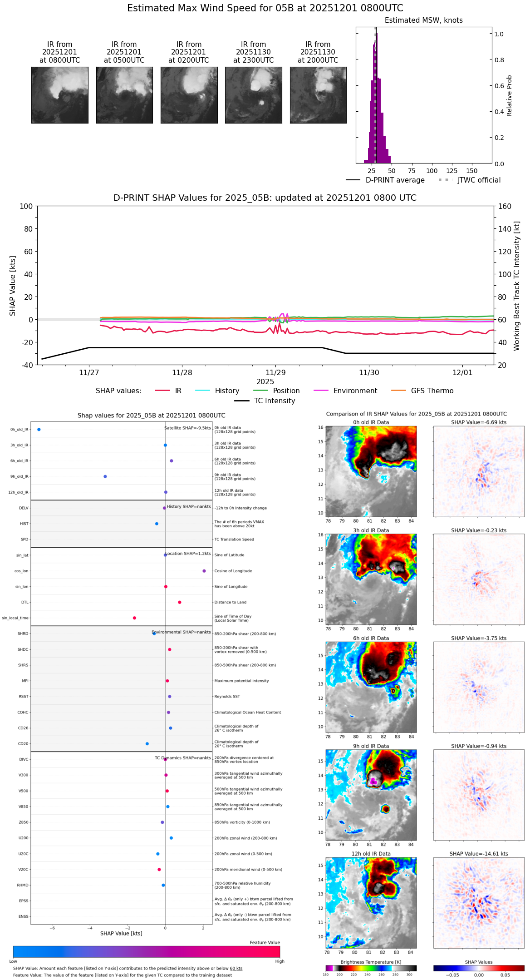530x980 pixels.
Task: Select the IR thumbnail at 0500UTC
Action: tap(124, 95)
